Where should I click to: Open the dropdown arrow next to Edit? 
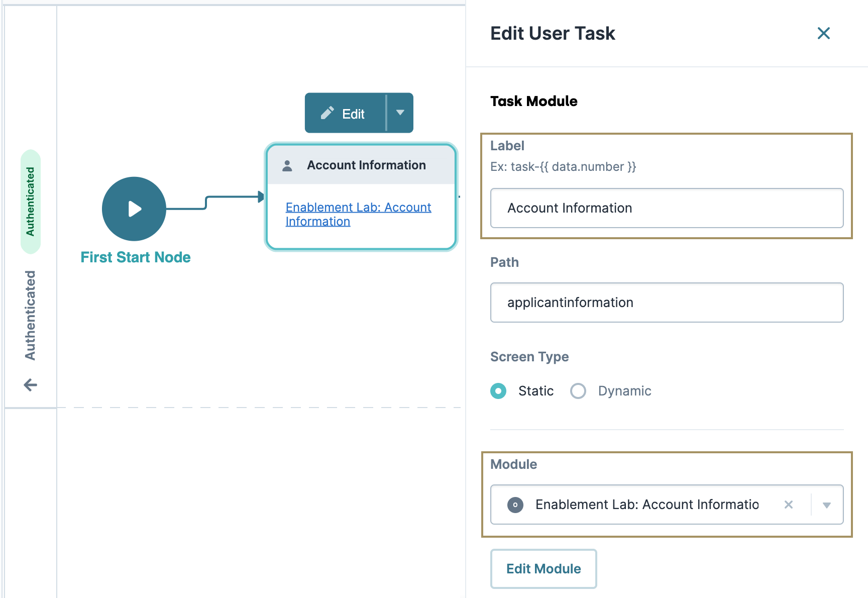pyautogui.click(x=400, y=113)
